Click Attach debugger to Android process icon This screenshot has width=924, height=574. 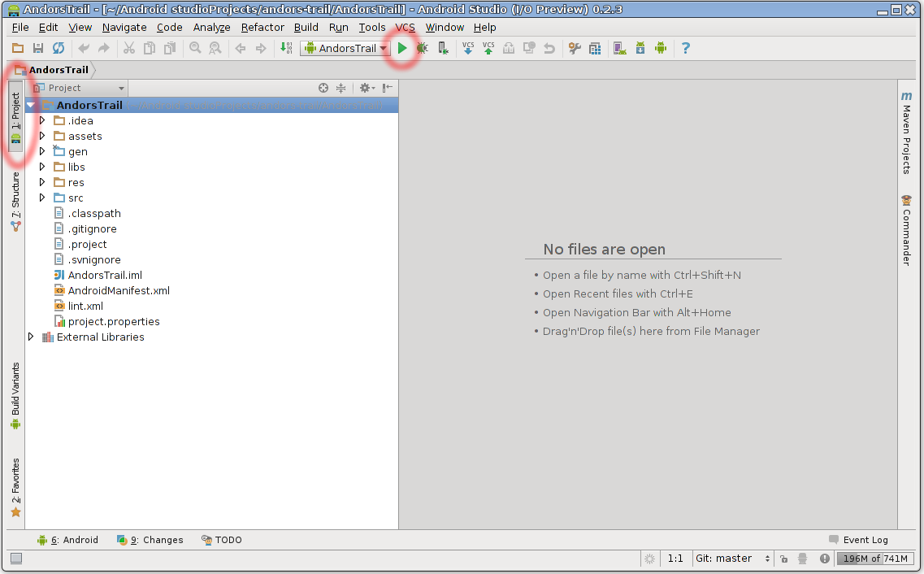point(443,48)
